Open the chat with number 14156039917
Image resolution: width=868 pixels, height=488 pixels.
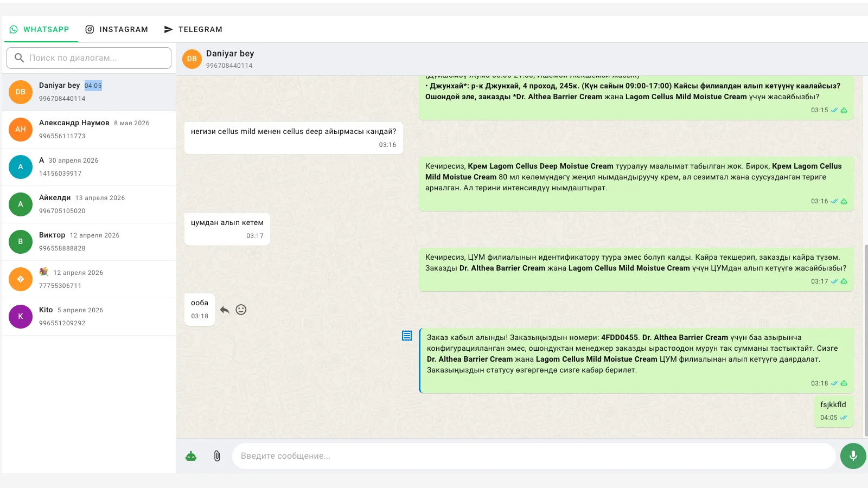click(89, 167)
